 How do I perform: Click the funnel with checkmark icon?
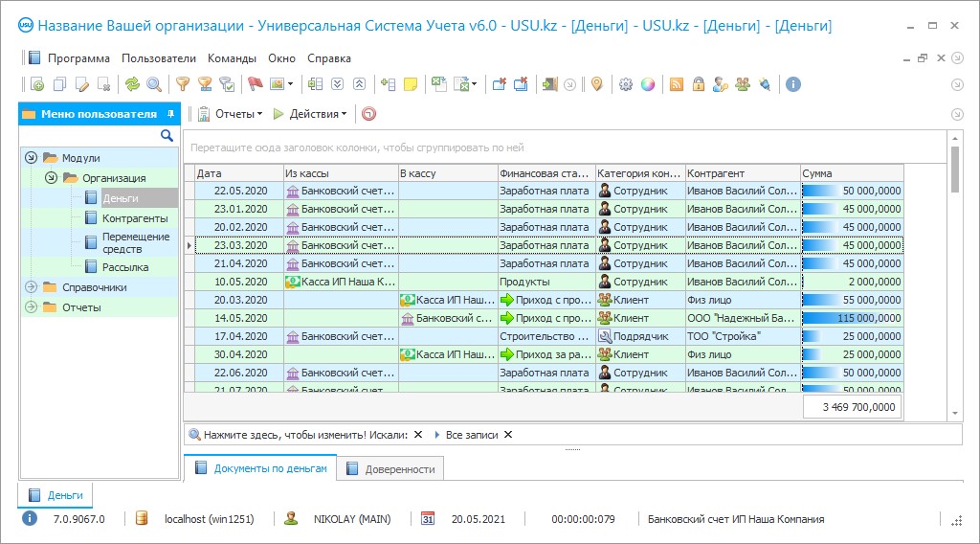227,84
